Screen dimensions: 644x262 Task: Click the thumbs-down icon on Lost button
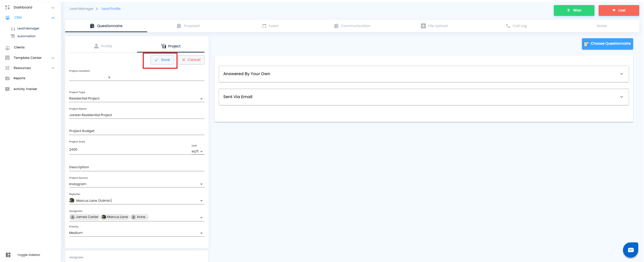point(614,10)
